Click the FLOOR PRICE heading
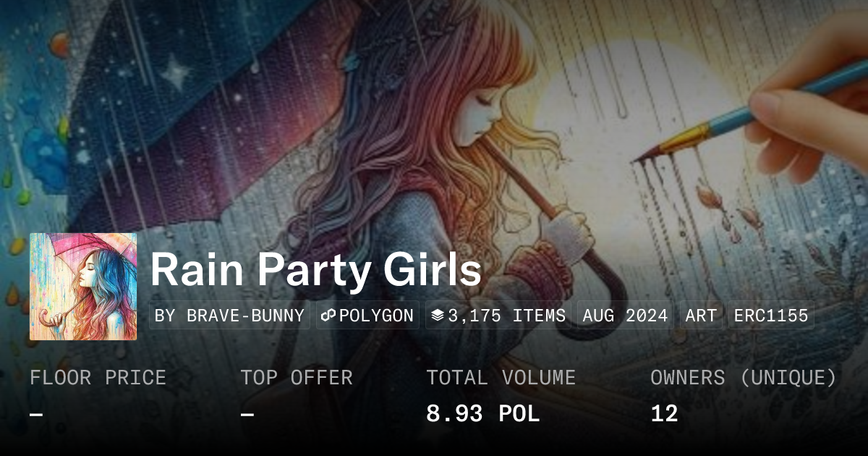Image resolution: width=868 pixels, height=456 pixels. (x=98, y=378)
